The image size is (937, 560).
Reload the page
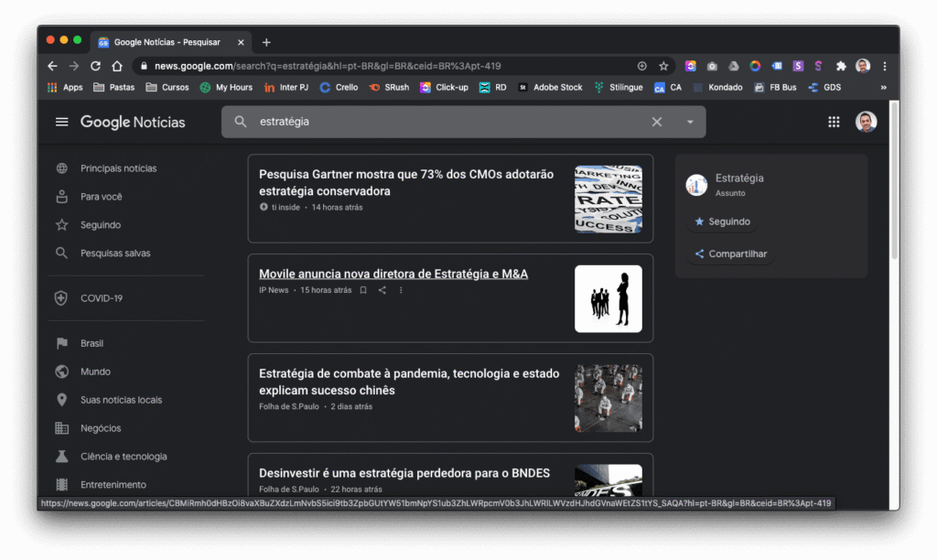[95, 66]
